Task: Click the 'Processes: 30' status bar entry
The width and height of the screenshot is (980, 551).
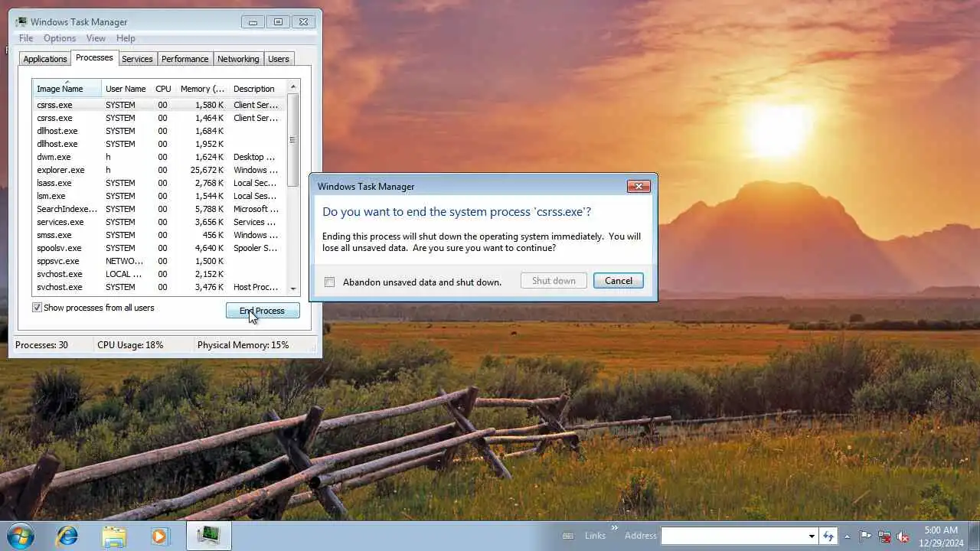Action: click(x=41, y=345)
